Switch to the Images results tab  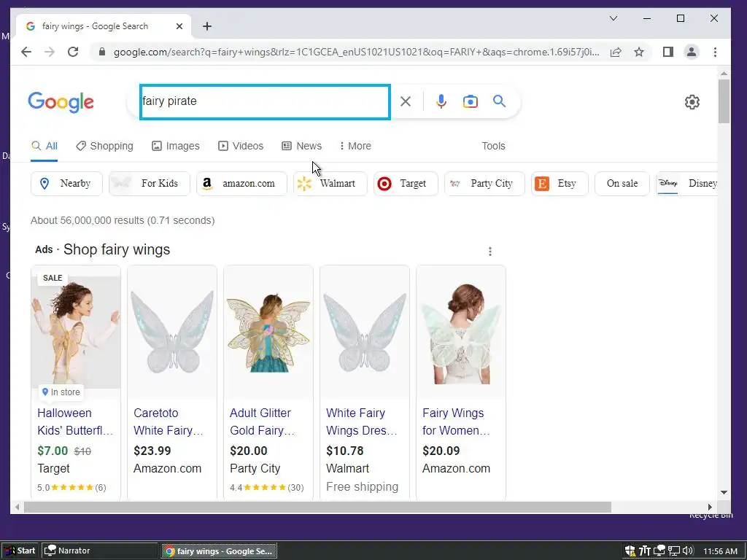pyautogui.click(x=175, y=146)
